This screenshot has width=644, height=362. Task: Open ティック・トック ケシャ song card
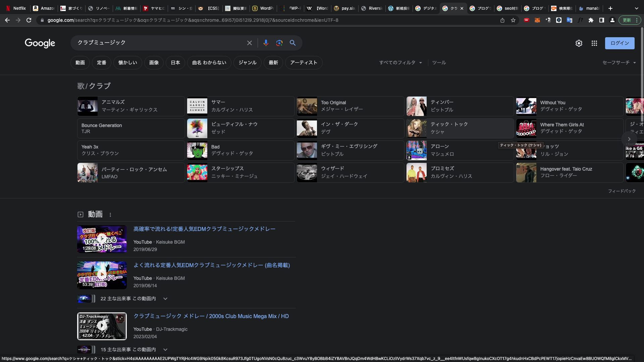point(460,128)
